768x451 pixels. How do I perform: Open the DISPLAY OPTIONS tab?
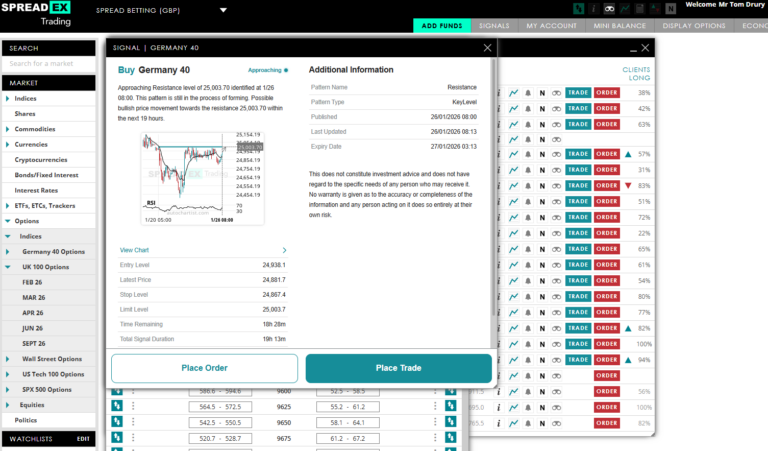click(694, 25)
